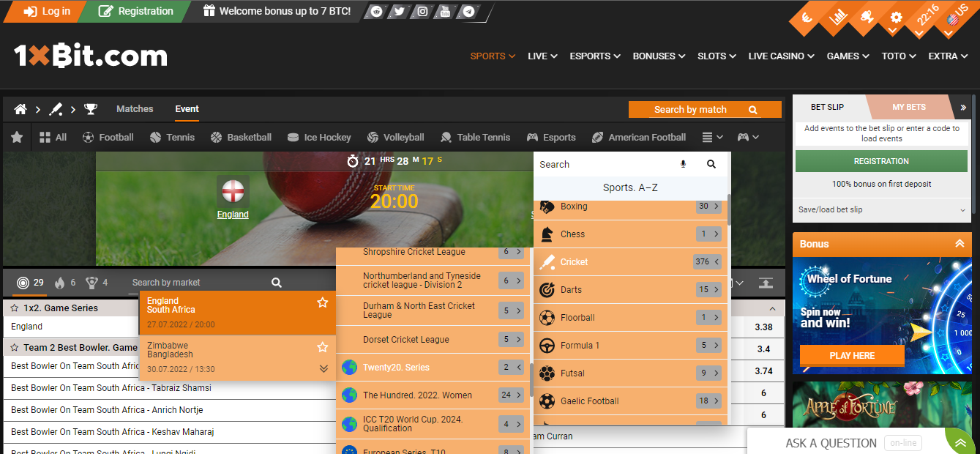Image resolution: width=980 pixels, height=454 pixels.
Task: Toggle favorite star for 1x2. Game Series
Action: coord(14,308)
